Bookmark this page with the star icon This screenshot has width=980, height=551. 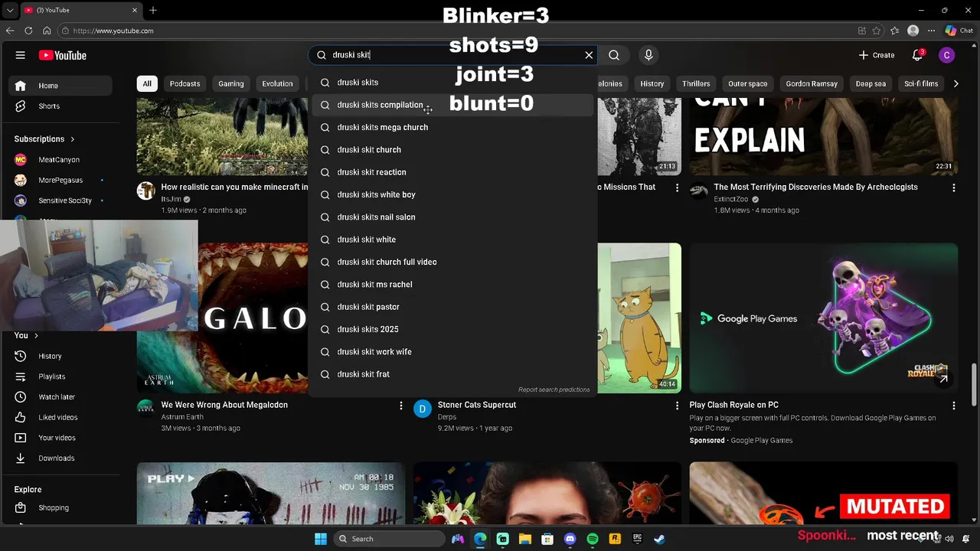pos(876,31)
